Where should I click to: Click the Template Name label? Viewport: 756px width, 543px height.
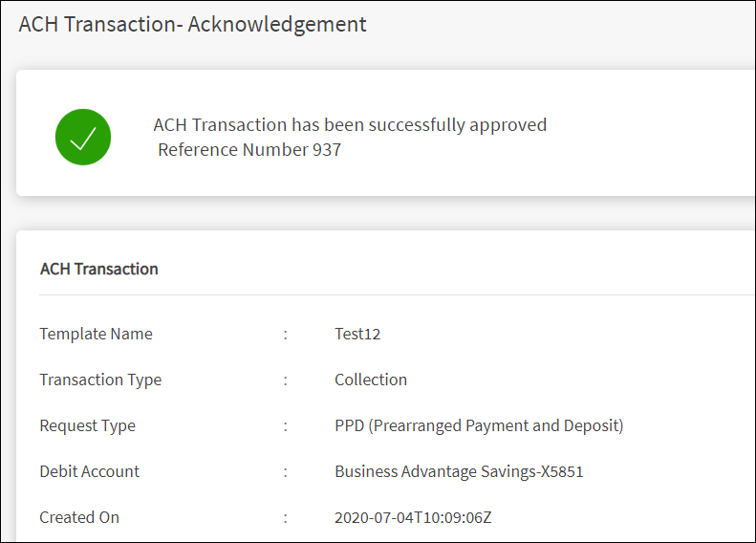96,334
